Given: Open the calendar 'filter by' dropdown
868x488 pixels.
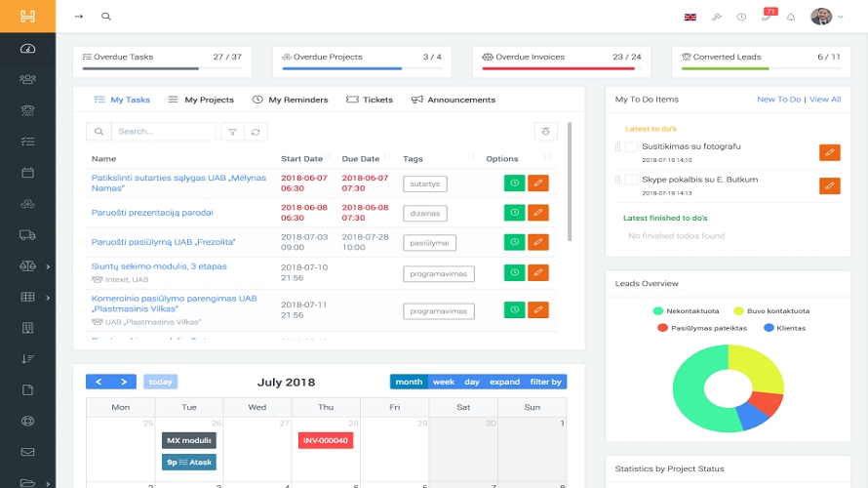Looking at the screenshot, I should (x=545, y=382).
